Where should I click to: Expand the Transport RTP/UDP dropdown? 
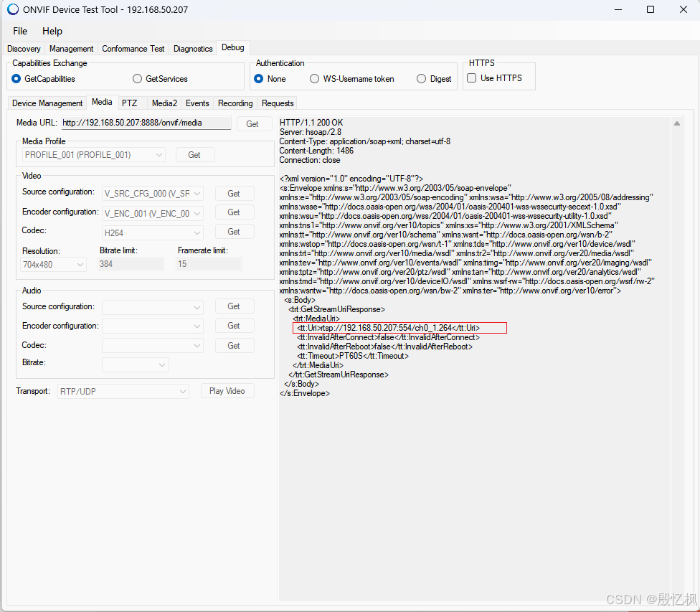[123, 391]
